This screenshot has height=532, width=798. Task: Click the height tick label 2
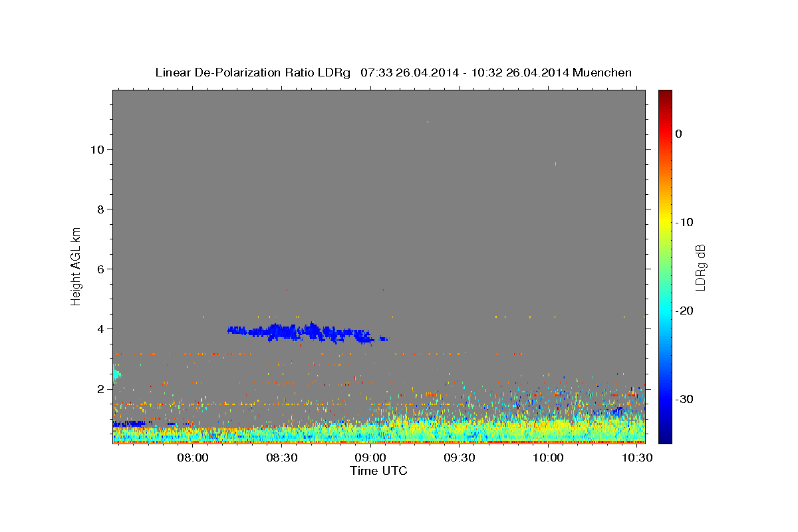pos(101,388)
